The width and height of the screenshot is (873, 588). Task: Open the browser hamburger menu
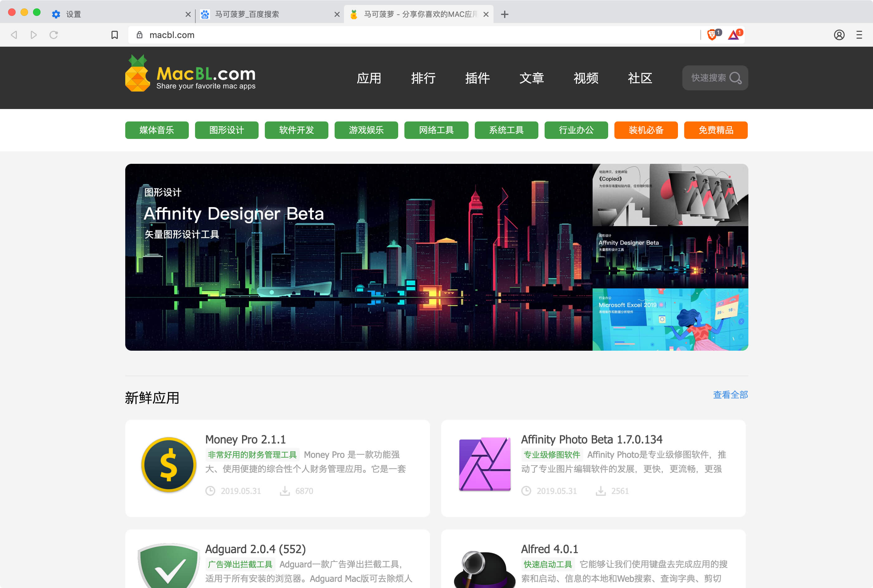pyautogui.click(x=859, y=35)
